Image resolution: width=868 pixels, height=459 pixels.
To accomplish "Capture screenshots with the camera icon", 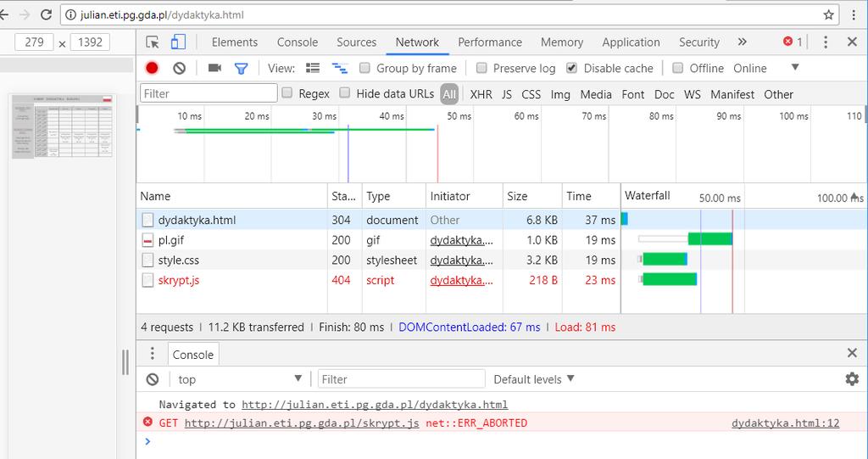I will tap(214, 68).
